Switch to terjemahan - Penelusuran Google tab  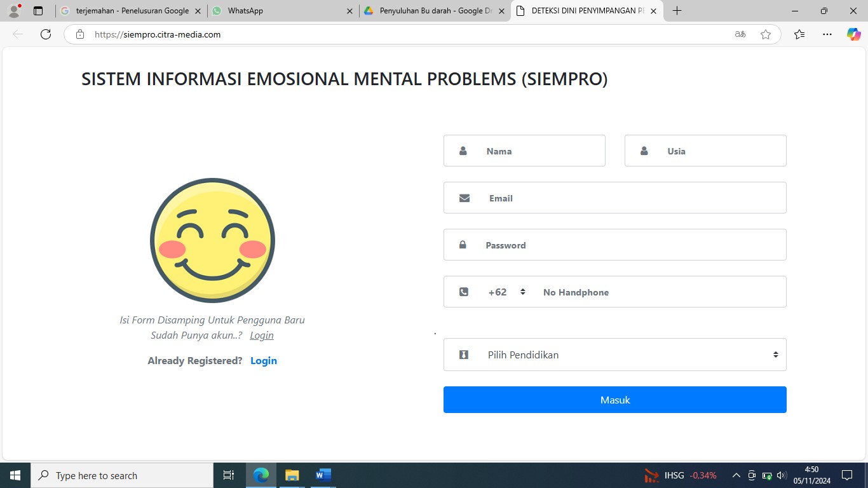click(131, 11)
